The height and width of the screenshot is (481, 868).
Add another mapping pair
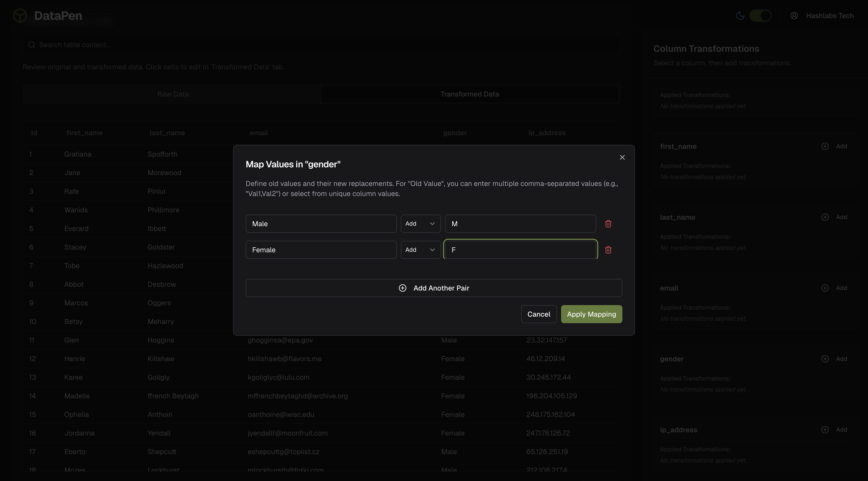click(x=434, y=288)
